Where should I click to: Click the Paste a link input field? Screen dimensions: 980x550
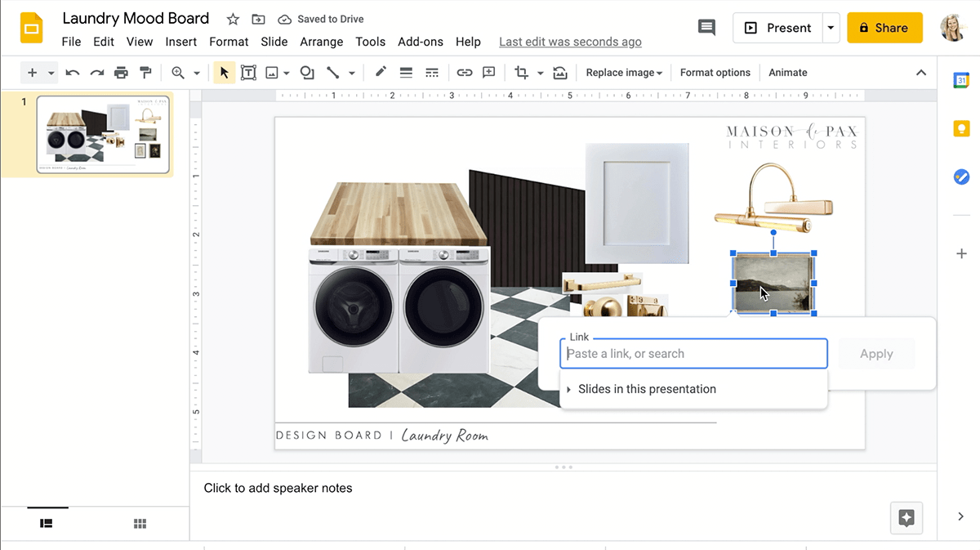[693, 354]
